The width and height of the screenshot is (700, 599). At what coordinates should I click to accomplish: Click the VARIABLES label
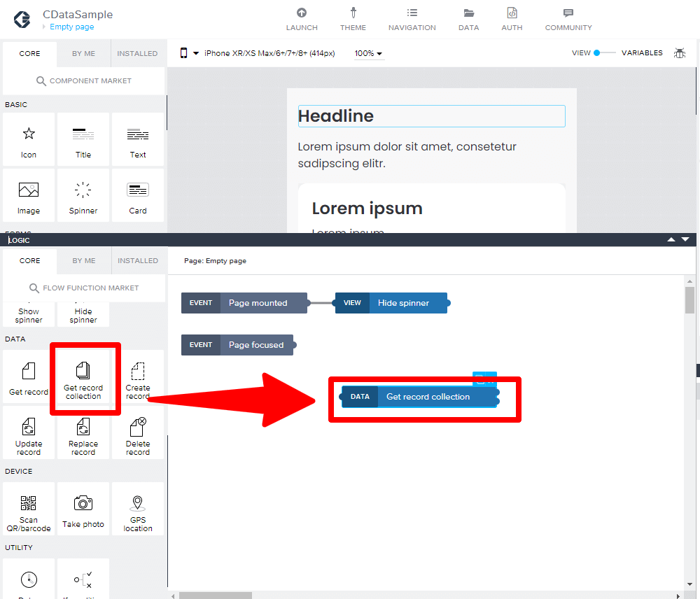642,52
